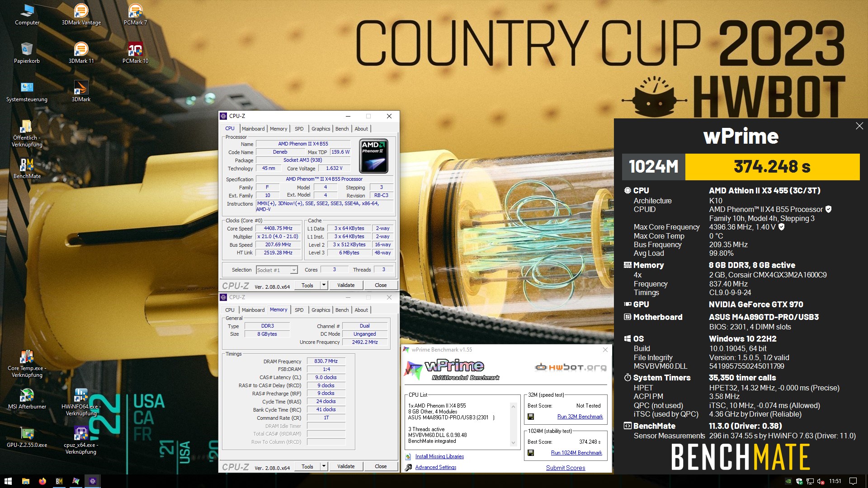Click the Multiplier x 21.0 value field
Screen dimensions: 868x488
pos(278,237)
